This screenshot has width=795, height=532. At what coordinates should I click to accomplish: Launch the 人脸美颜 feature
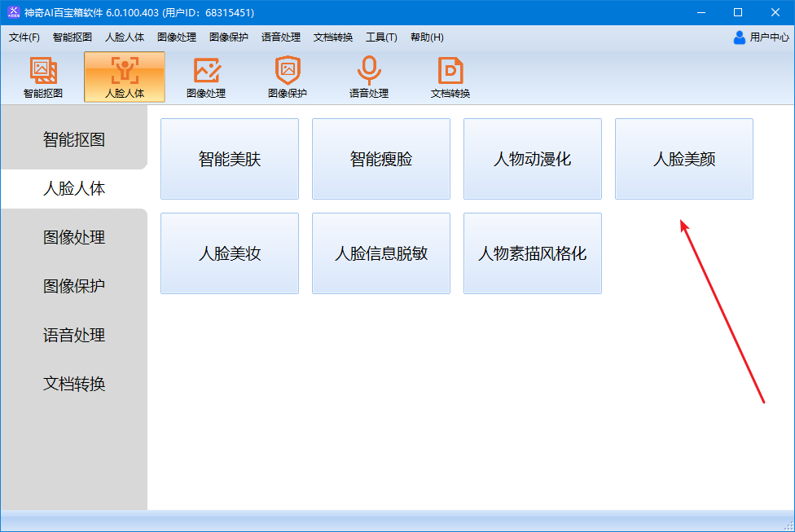point(684,159)
